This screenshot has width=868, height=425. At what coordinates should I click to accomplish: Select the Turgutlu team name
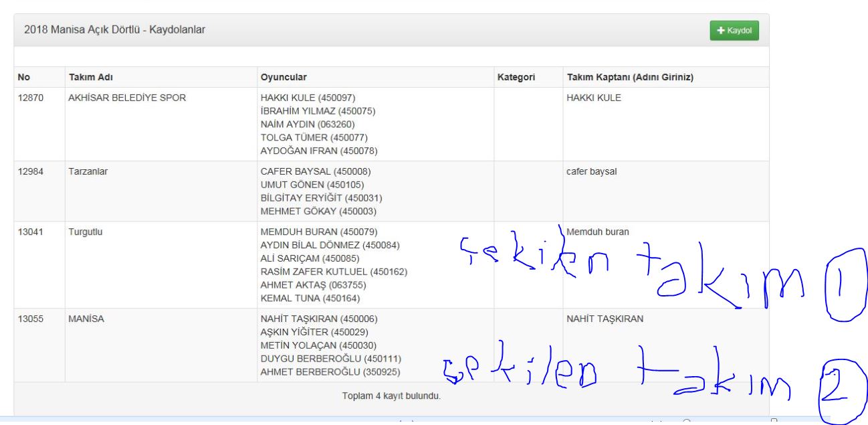pos(85,232)
